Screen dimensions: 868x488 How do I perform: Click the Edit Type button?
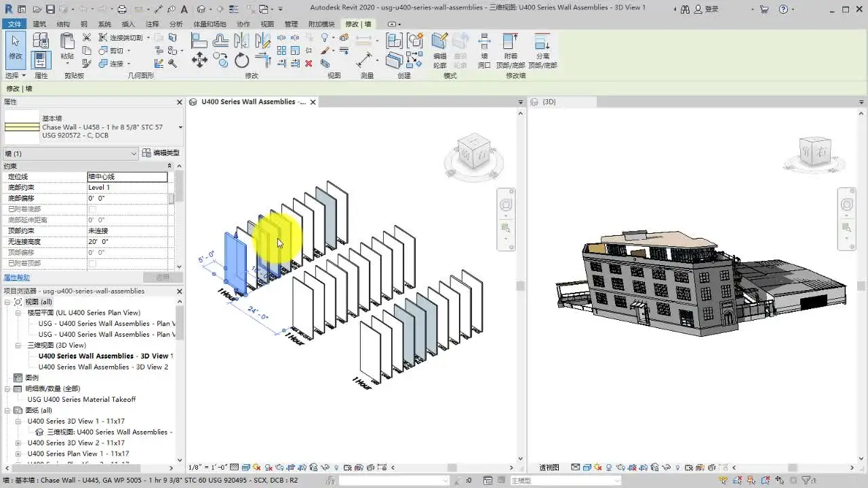[161, 153]
